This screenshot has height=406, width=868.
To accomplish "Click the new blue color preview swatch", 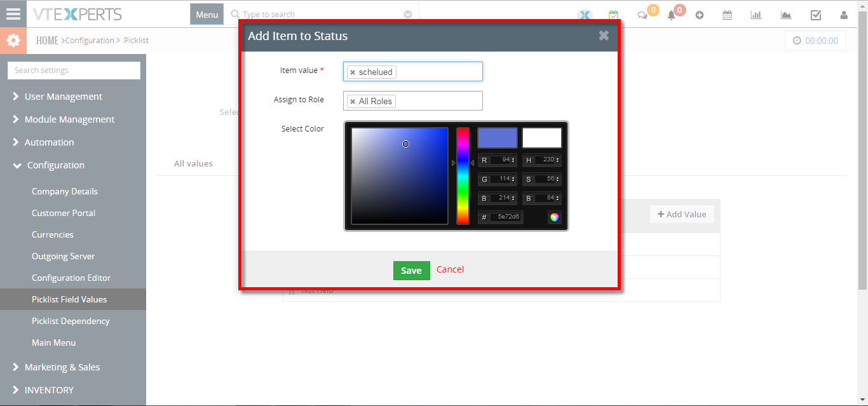I will pyautogui.click(x=498, y=138).
